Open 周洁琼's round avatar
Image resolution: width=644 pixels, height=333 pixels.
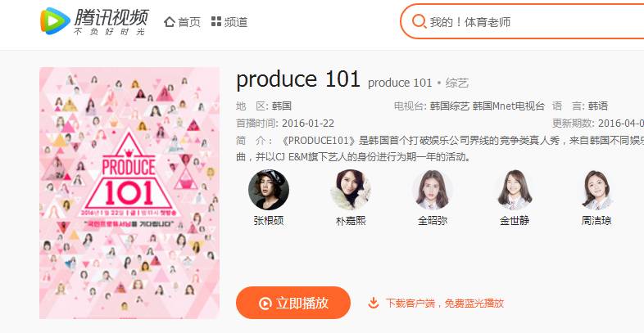596,190
